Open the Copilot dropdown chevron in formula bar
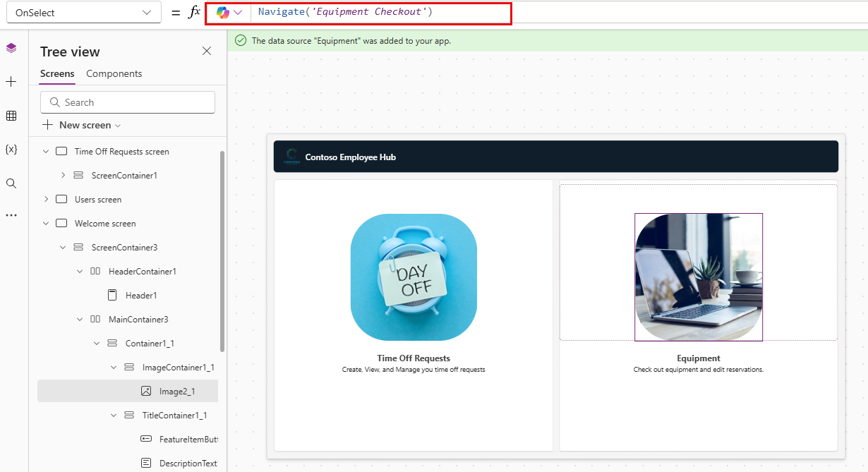The image size is (868, 472). [x=239, y=13]
